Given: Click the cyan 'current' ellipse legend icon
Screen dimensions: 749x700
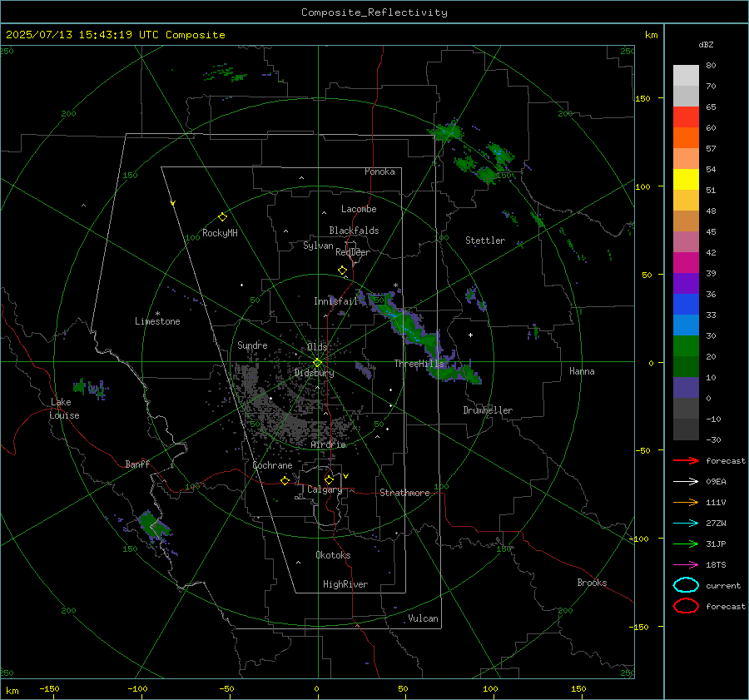Looking at the screenshot, I should pos(686,585).
